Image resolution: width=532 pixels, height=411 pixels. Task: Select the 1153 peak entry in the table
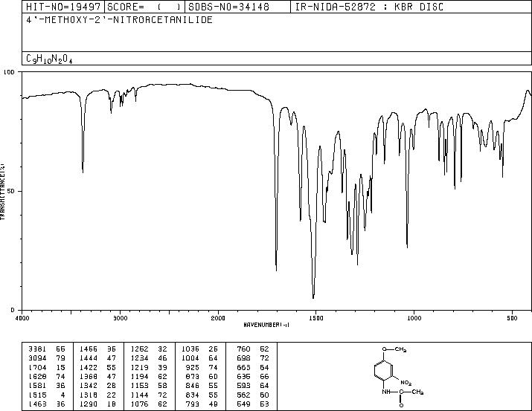coord(149,386)
